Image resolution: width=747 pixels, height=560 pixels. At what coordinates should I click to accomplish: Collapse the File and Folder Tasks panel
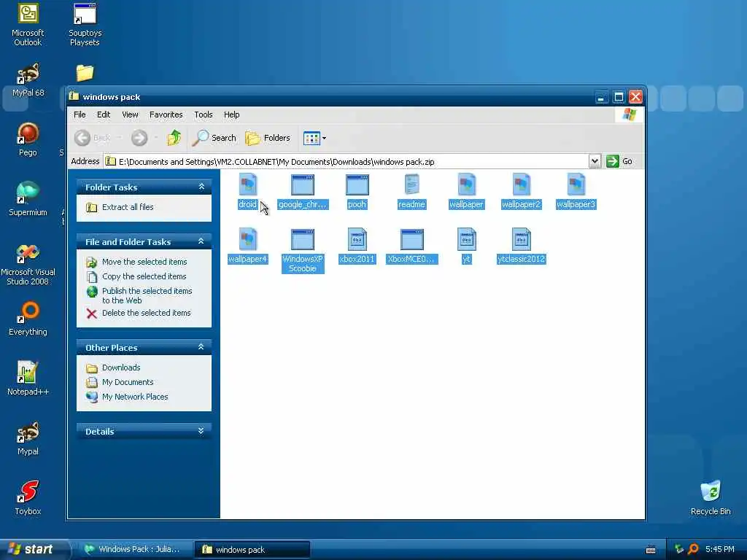201,241
